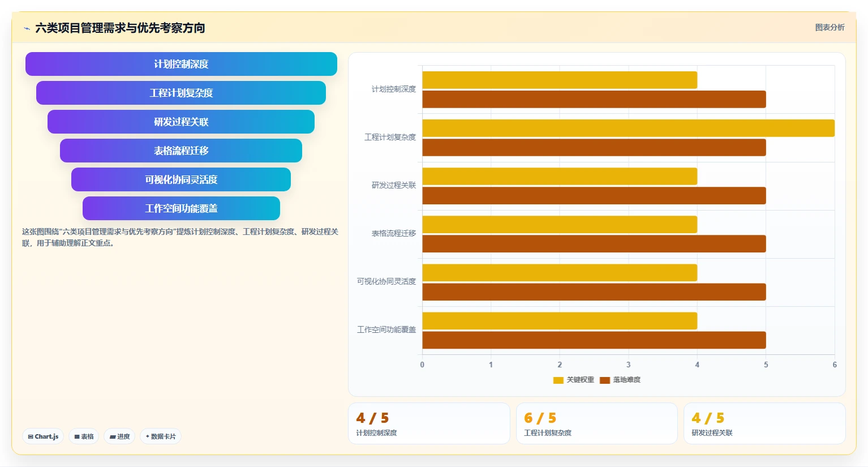Select the 工作空间功能覆盖 funnel bar
868x467 pixels.
pos(181,208)
